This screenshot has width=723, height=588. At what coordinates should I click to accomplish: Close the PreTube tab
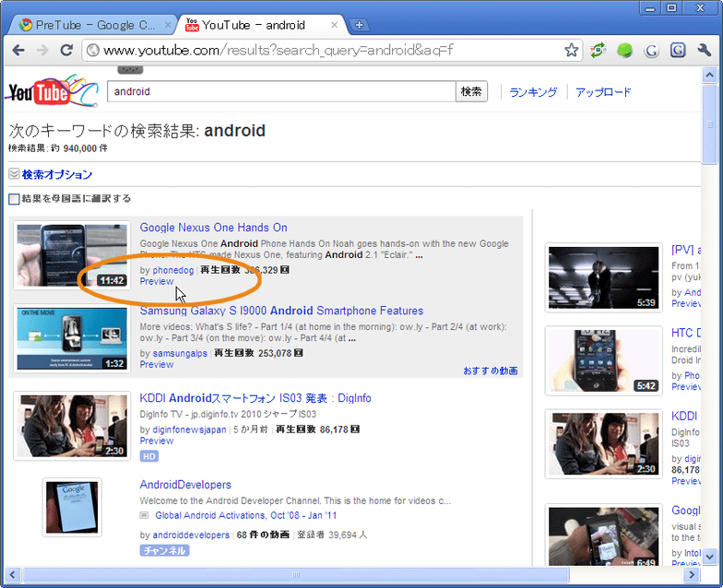168,25
